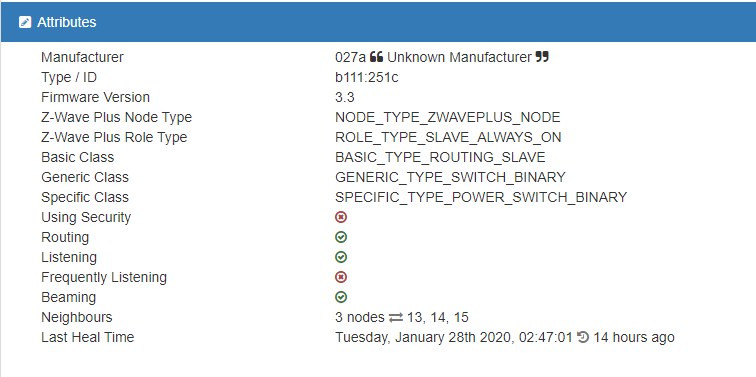
Task: Click Firmware Version value 3.3
Action: point(345,97)
